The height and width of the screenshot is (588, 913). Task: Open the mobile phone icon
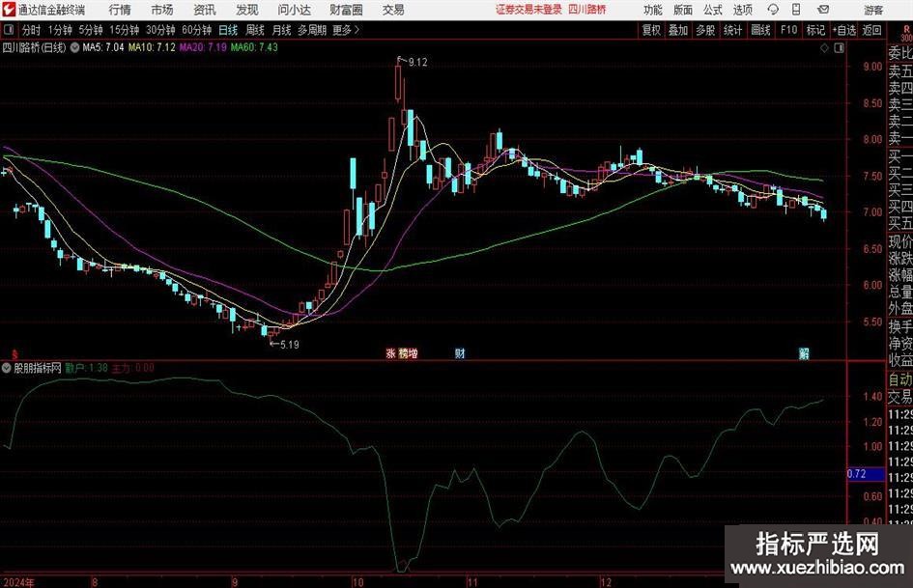click(x=796, y=10)
